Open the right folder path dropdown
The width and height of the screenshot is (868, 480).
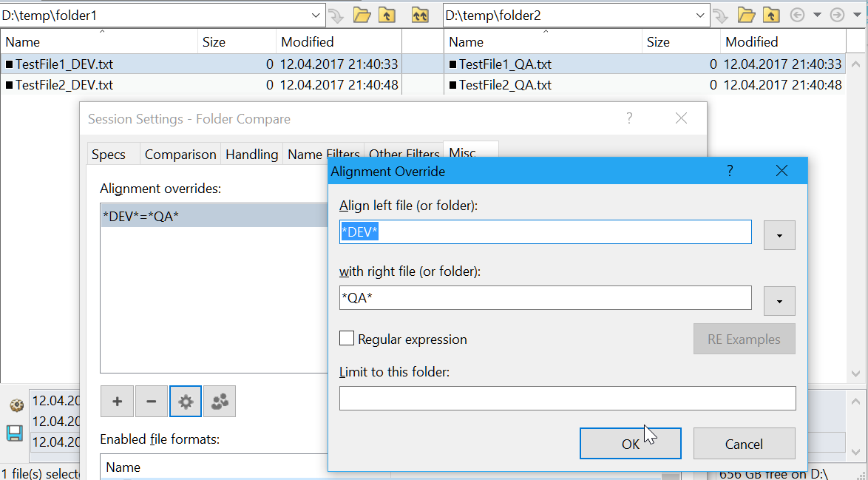point(700,16)
